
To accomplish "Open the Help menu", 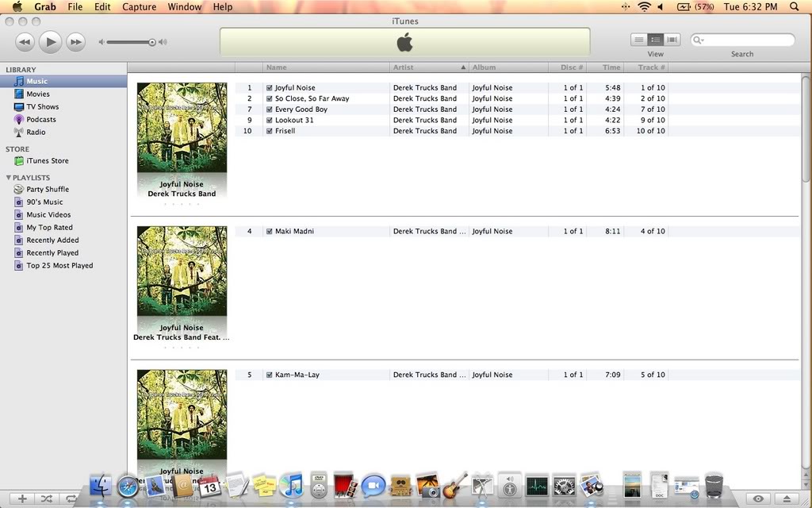I will 223,6.
